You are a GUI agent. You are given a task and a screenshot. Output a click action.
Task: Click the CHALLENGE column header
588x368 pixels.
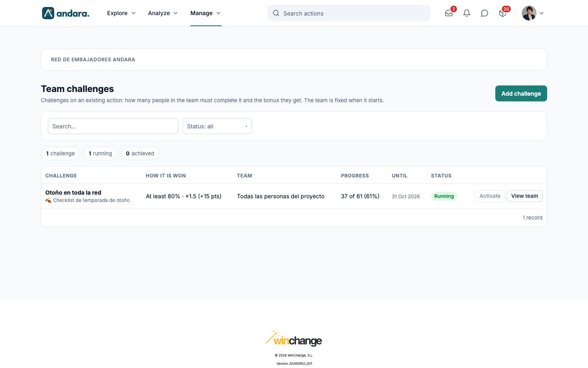(x=61, y=176)
